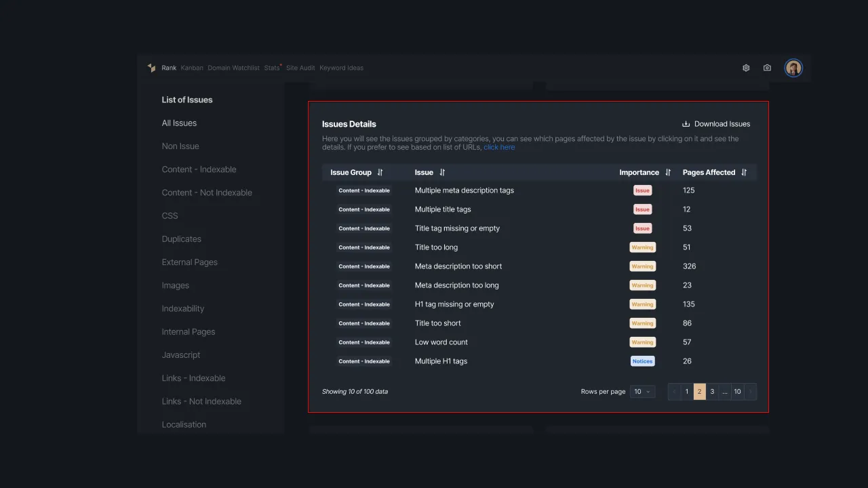
Task: Sort by Issue column arrows
Action: point(442,172)
